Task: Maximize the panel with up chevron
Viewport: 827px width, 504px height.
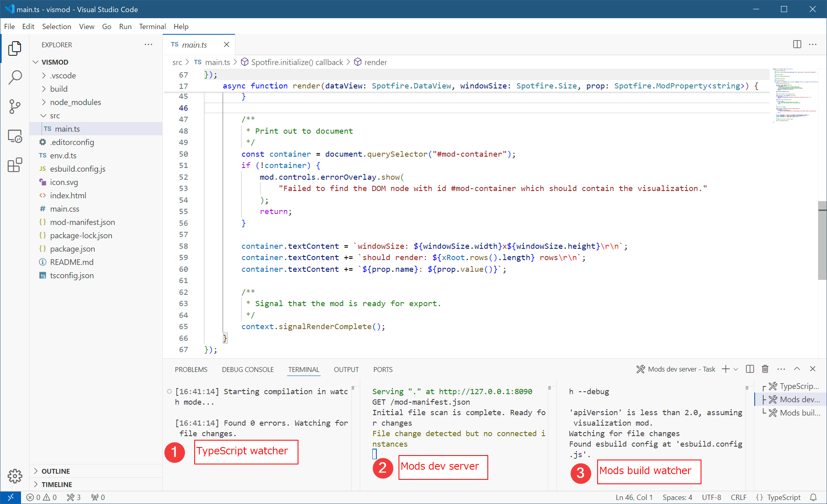Action: click(x=797, y=369)
